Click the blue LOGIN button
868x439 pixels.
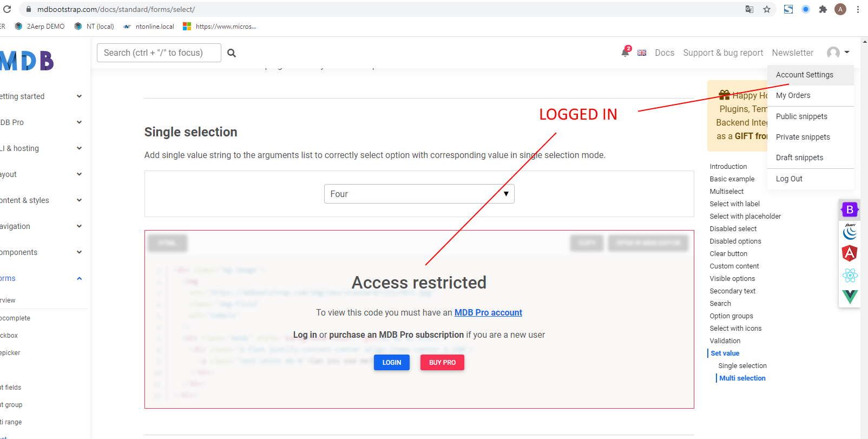[392, 362]
